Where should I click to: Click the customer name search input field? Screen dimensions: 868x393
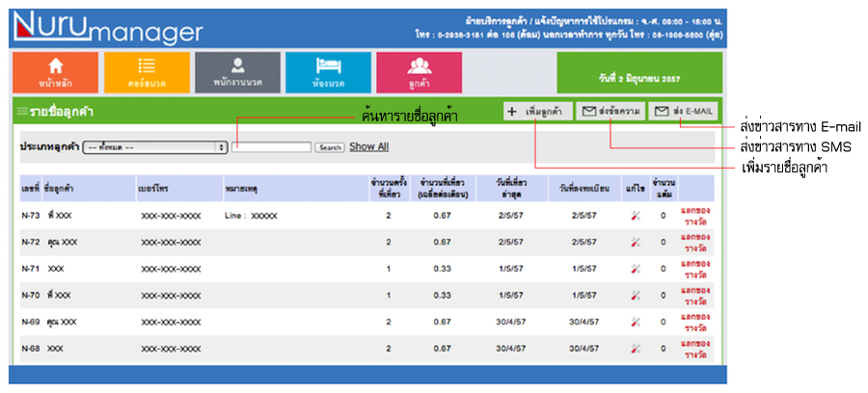point(272,147)
